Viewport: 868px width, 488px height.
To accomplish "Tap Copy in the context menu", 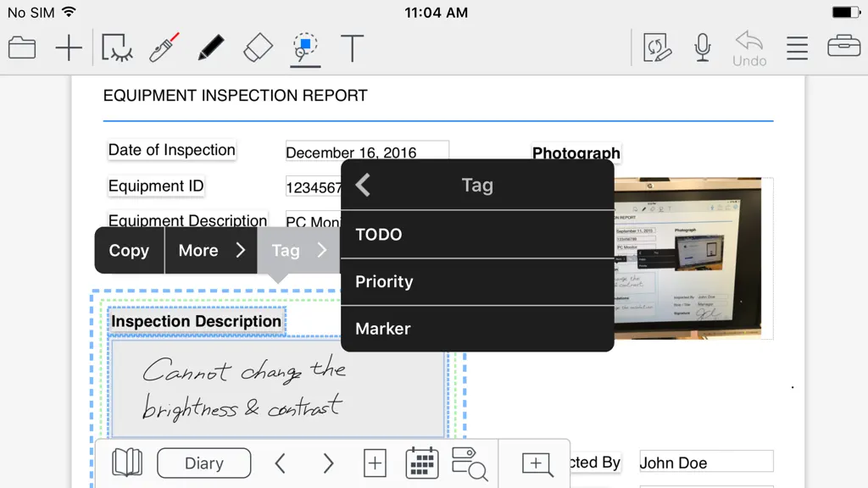I will [129, 251].
